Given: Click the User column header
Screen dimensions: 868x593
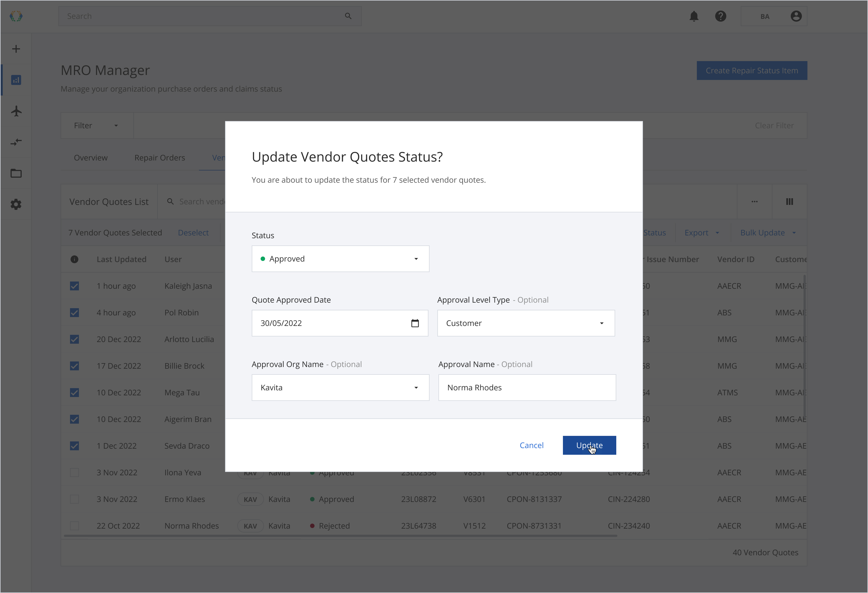Looking at the screenshot, I should pos(173,259).
